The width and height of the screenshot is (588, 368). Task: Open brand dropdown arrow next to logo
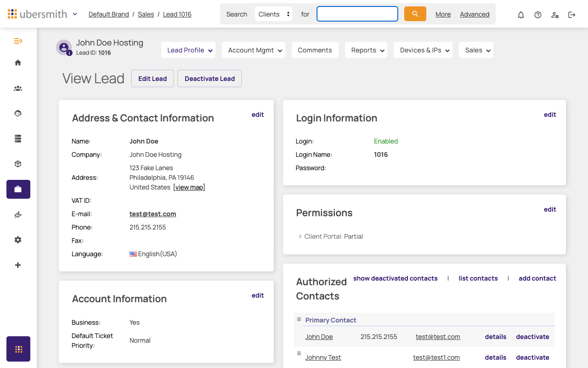point(75,14)
